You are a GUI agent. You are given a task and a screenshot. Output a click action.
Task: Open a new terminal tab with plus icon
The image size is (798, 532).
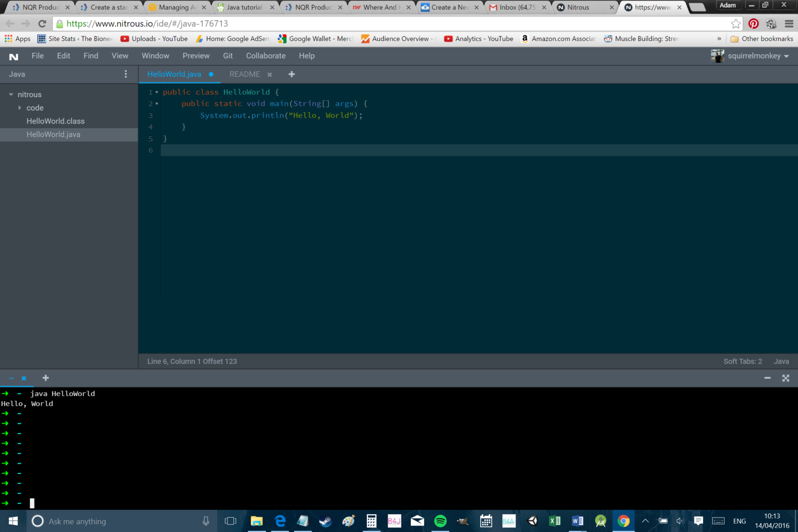[46, 378]
